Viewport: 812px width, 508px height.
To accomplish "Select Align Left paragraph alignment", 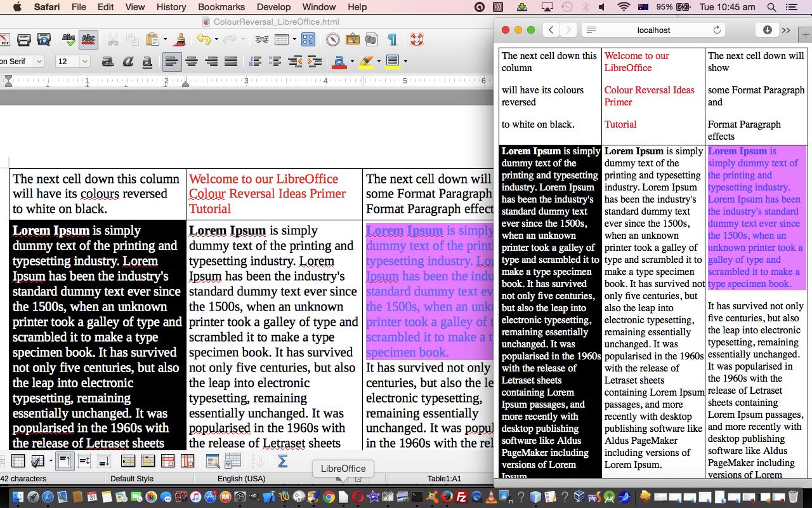I will (x=171, y=62).
